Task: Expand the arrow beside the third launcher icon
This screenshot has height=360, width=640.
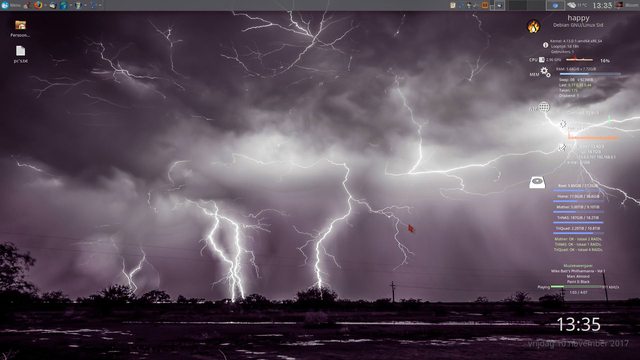Action: click(x=85, y=5)
